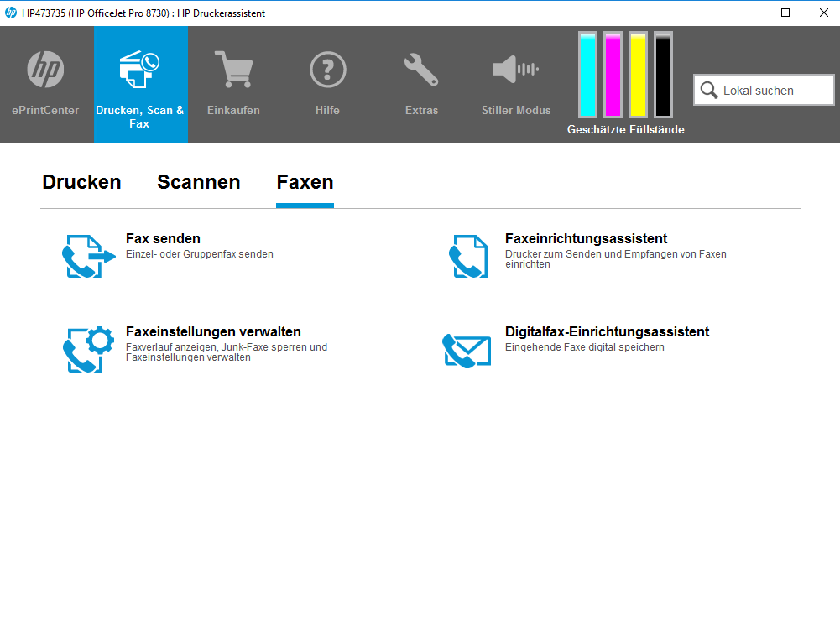
Task: Open the Extras wrench icon
Action: point(421,70)
